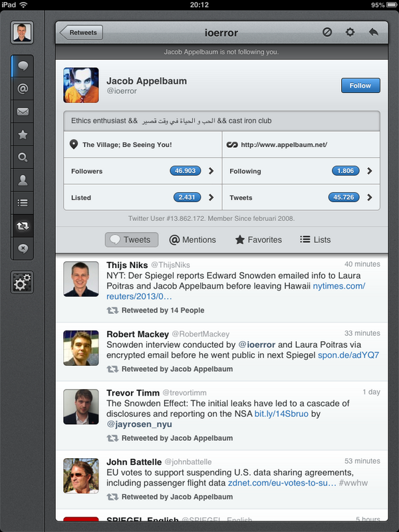Go back to Retweets
This screenshot has width=399, height=532.
pos(81,33)
